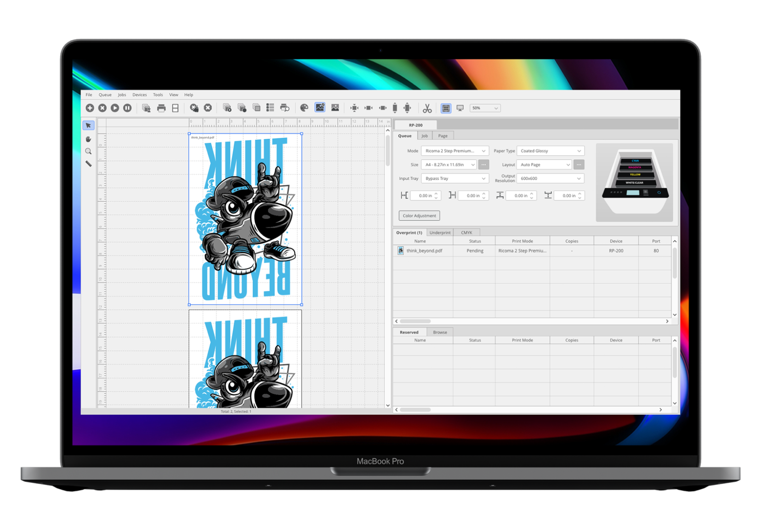Click the print preview magnifier icon
The image size is (761, 532).
[x=284, y=108]
